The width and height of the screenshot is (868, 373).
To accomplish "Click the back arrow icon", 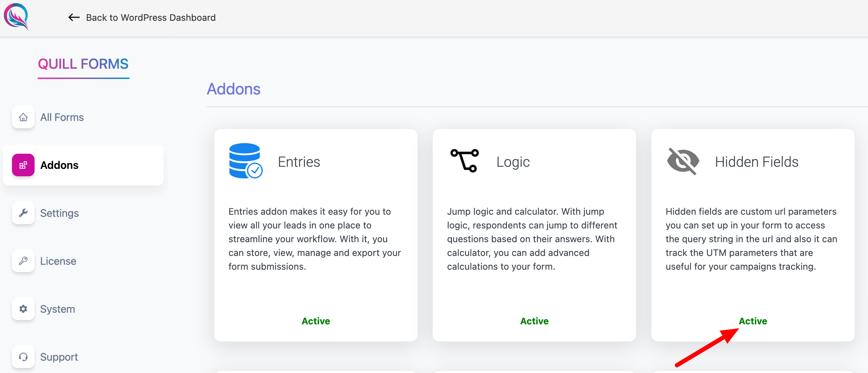I will coord(74,17).
